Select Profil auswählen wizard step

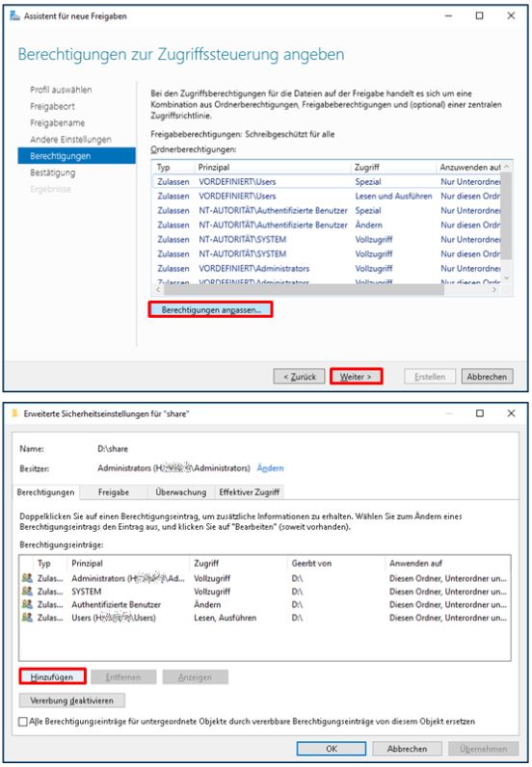pos(61,90)
